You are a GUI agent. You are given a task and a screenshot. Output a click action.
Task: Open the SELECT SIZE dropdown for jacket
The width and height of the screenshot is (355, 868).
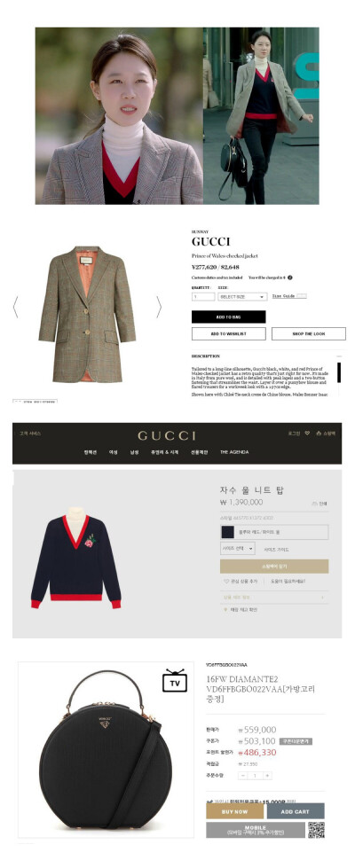tap(242, 297)
